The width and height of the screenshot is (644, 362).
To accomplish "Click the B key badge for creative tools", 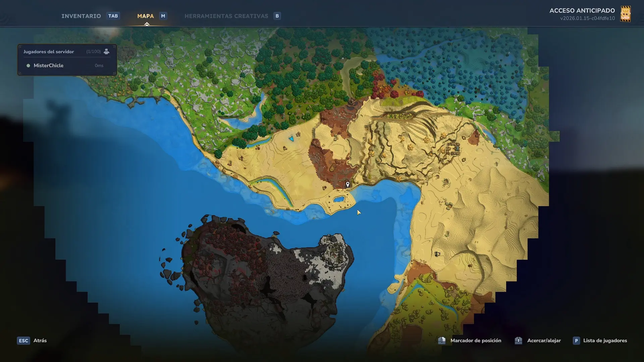I will point(277,16).
